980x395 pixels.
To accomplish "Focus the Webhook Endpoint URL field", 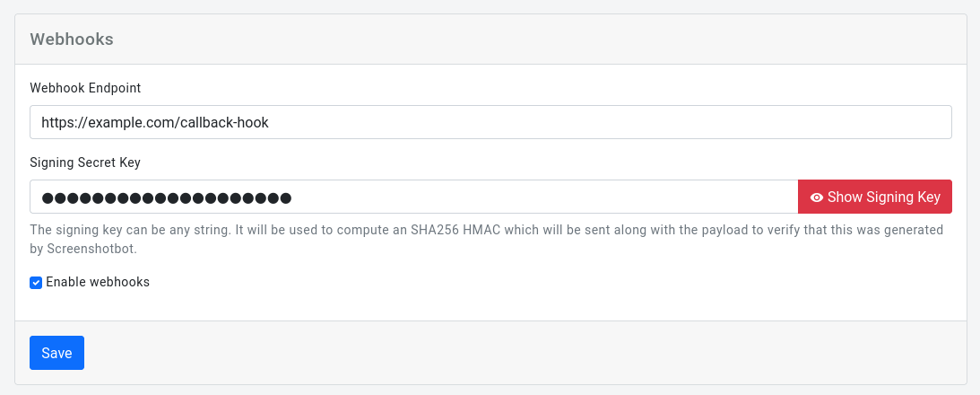I will [x=490, y=122].
